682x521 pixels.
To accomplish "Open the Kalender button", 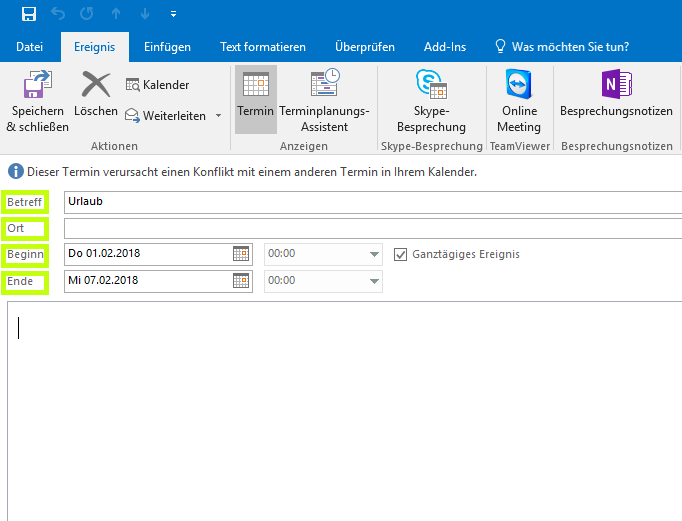I will click(157, 85).
